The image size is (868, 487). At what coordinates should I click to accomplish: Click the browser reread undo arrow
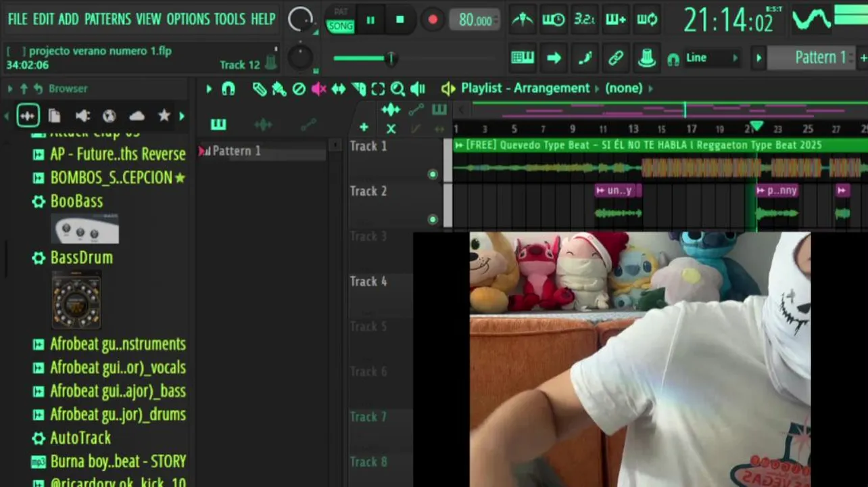38,89
